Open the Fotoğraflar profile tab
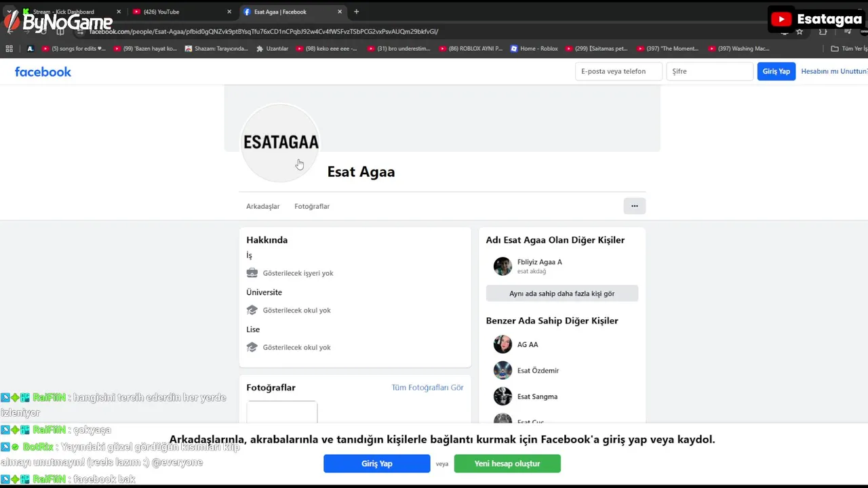This screenshot has height=488, width=868. [x=312, y=206]
